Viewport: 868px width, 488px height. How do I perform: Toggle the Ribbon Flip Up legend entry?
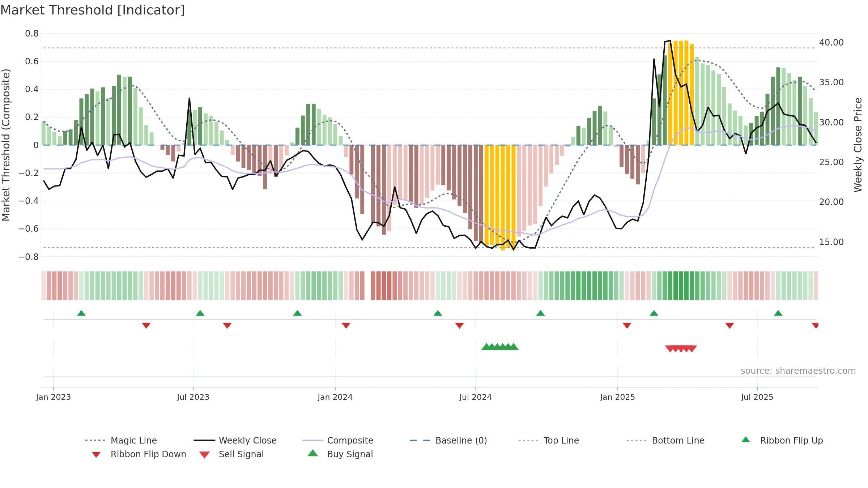tap(782, 440)
